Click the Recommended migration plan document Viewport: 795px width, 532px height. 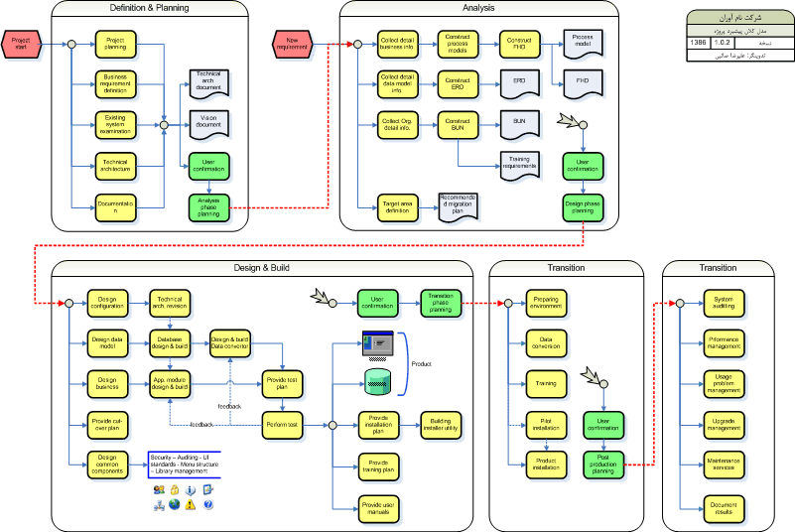pos(459,206)
